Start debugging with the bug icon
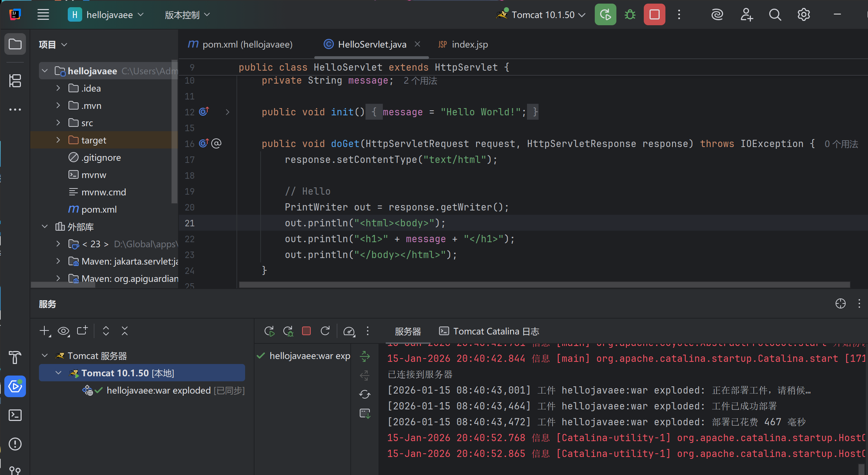Image resolution: width=868 pixels, height=475 pixels. tap(630, 15)
